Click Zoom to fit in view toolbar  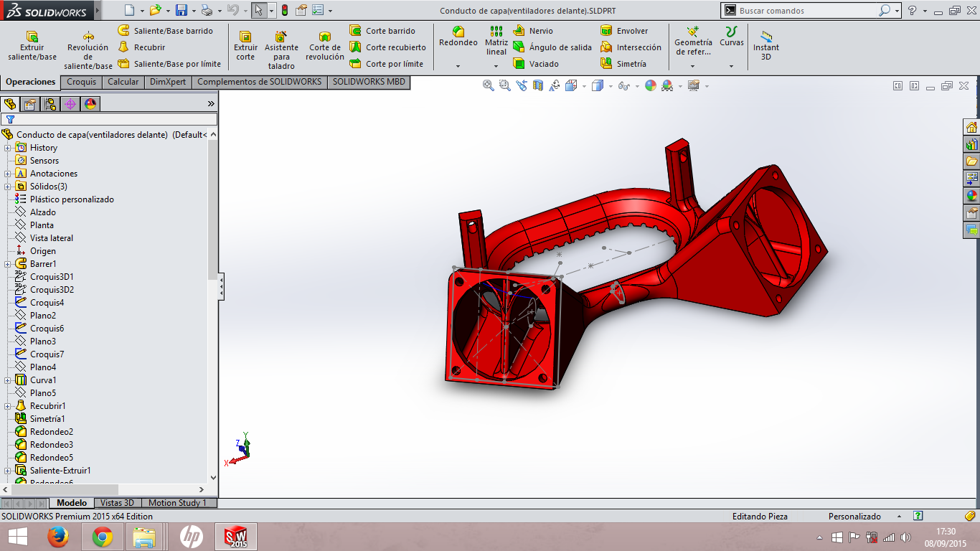(489, 85)
